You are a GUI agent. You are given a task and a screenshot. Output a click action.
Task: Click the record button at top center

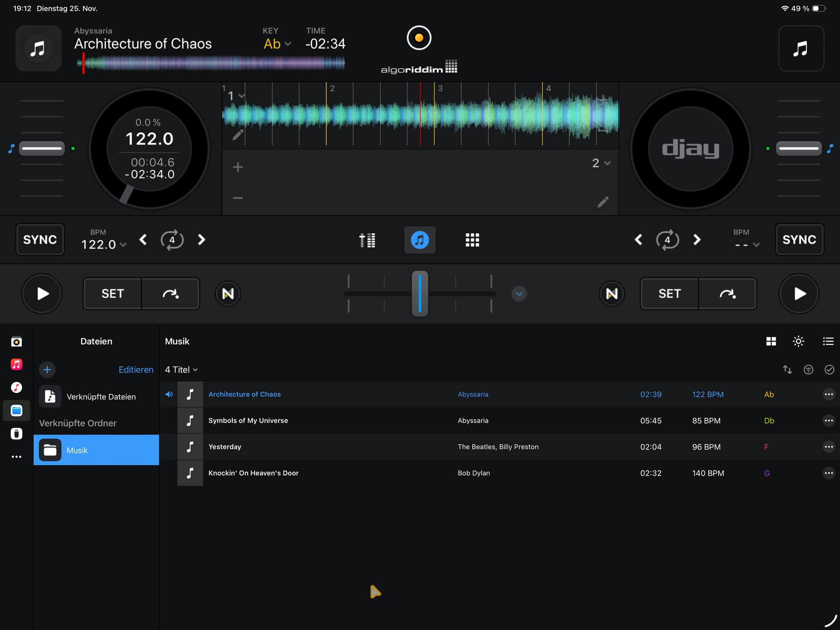tap(419, 38)
